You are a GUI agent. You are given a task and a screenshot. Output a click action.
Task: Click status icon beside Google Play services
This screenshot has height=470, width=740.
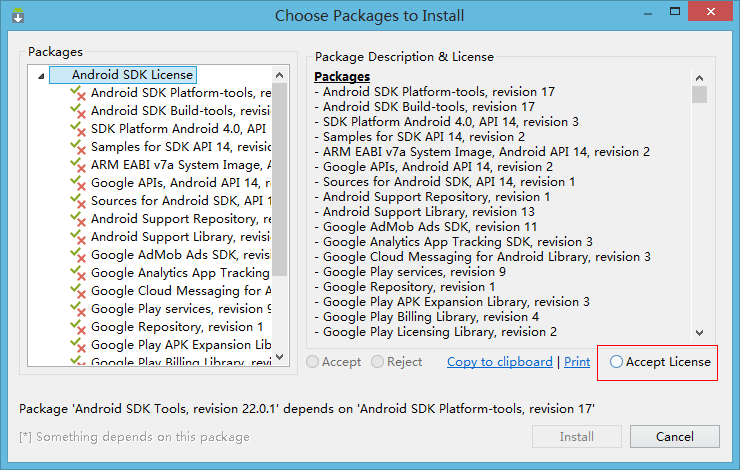point(78,309)
